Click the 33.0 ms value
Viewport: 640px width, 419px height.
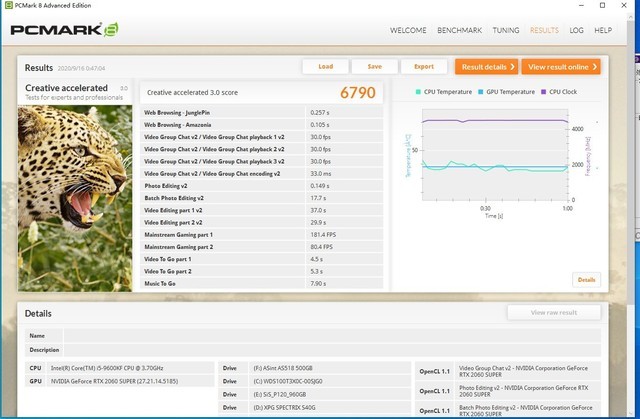click(321, 174)
